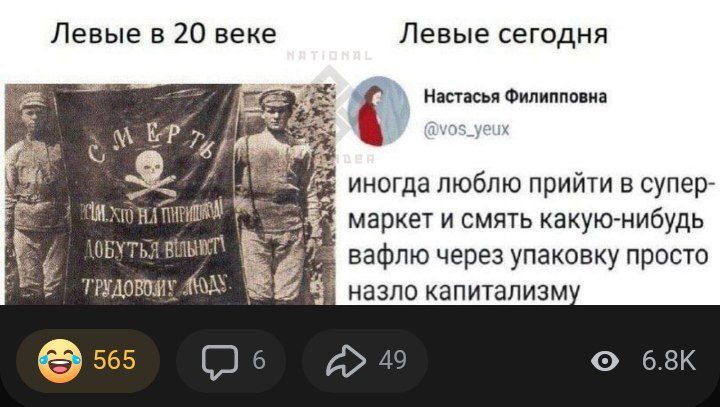Viewport: 720px width, 407px height.
Task: Share the post with the arrow icon
Action: [346, 361]
